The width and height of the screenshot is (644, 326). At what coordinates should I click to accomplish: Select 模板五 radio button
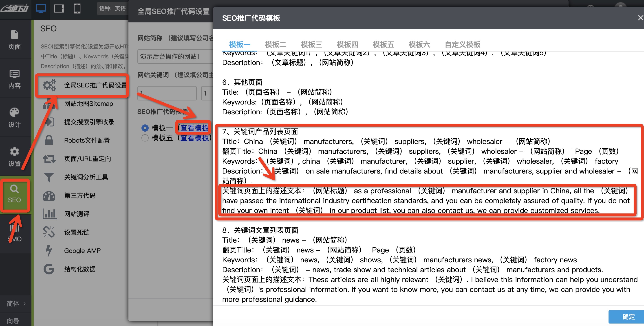click(x=145, y=138)
